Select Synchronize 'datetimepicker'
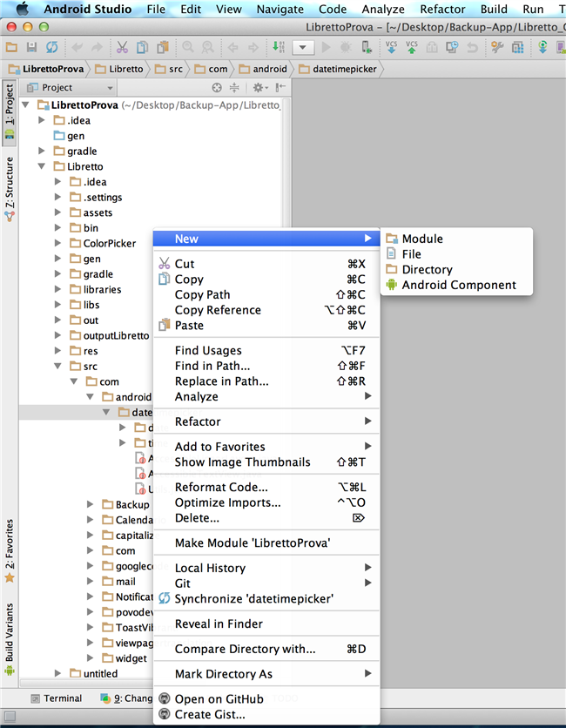 pyautogui.click(x=266, y=598)
